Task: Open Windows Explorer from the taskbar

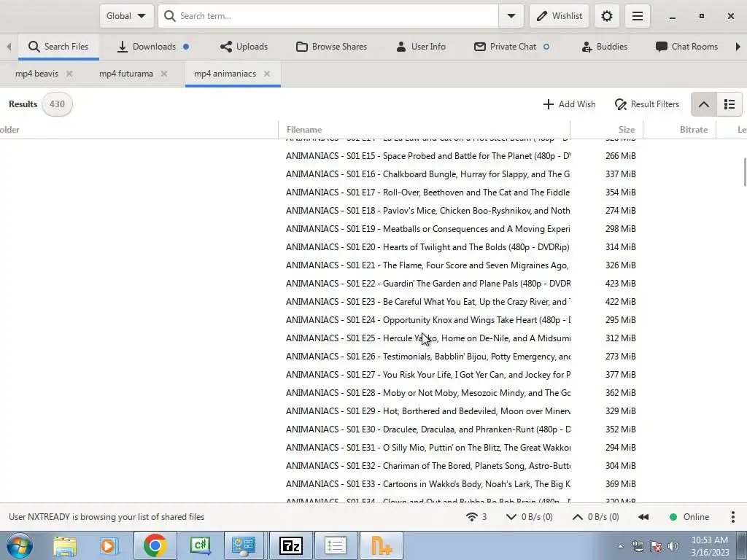Action: pos(65,546)
